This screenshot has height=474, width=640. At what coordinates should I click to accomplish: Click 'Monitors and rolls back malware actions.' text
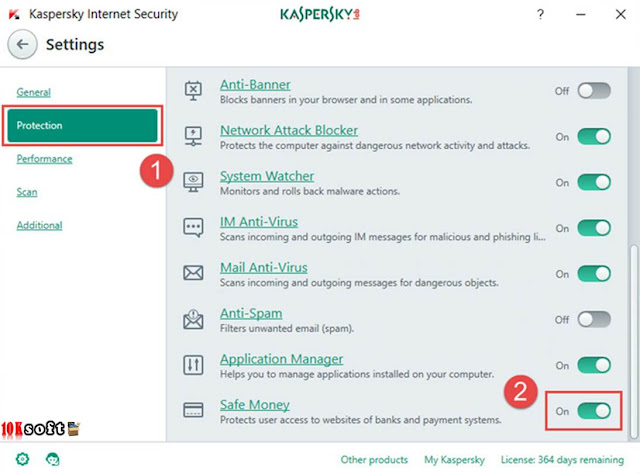pyautogui.click(x=310, y=191)
